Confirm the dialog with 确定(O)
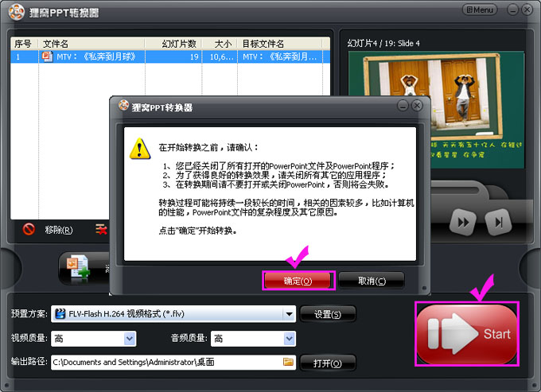This screenshot has height=392, width=541. [x=298, y=280]
